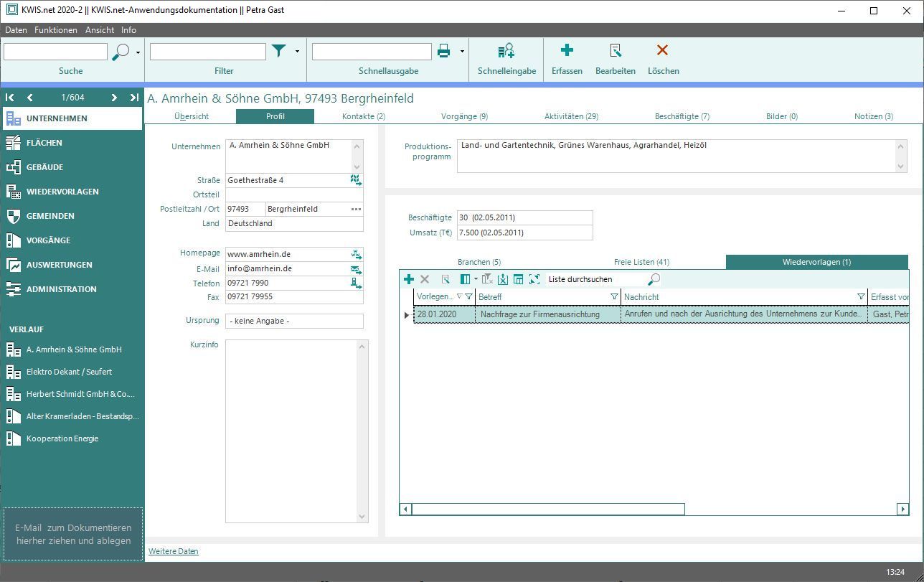Switch to the Beschäftigte (7) tab

pos(682,116)
